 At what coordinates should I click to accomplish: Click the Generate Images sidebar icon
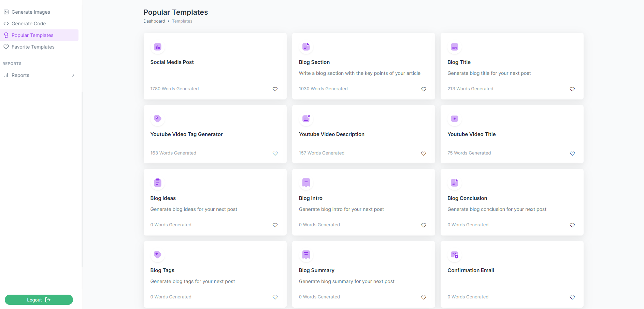(x=6, y=12)
